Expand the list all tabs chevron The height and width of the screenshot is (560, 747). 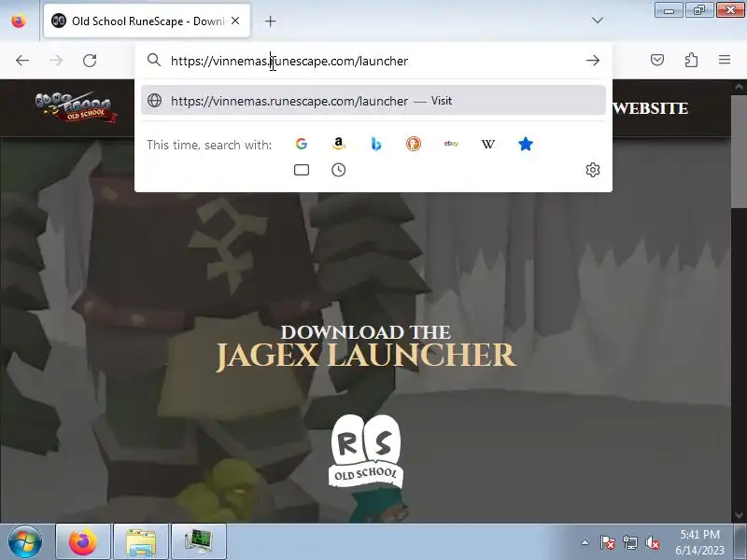point(598,21)
